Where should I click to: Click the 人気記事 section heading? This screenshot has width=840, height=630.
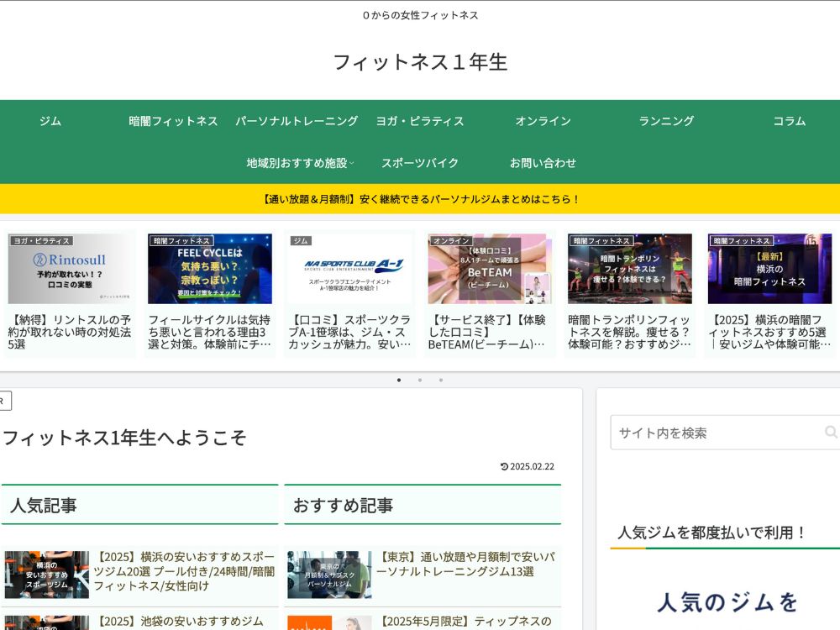point(44,505)
